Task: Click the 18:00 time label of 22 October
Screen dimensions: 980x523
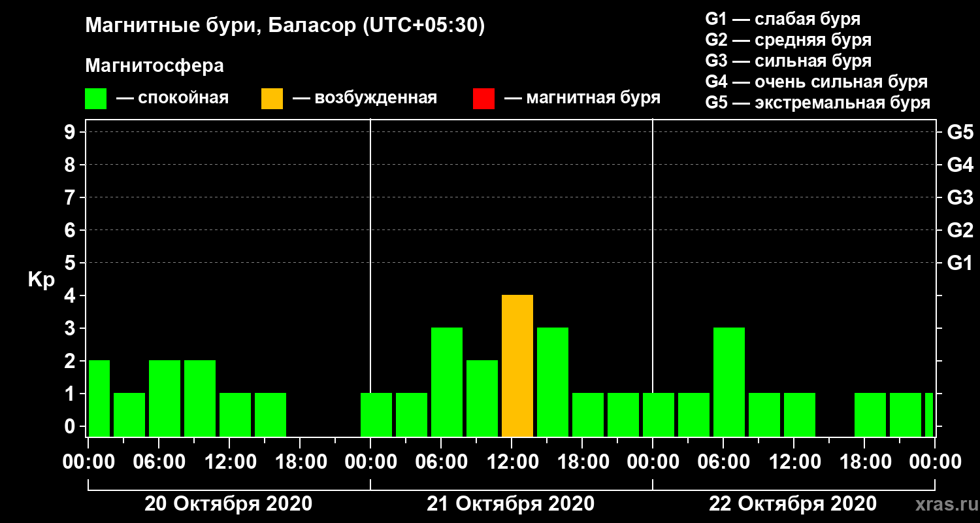Action: click(x=864, y=462)
